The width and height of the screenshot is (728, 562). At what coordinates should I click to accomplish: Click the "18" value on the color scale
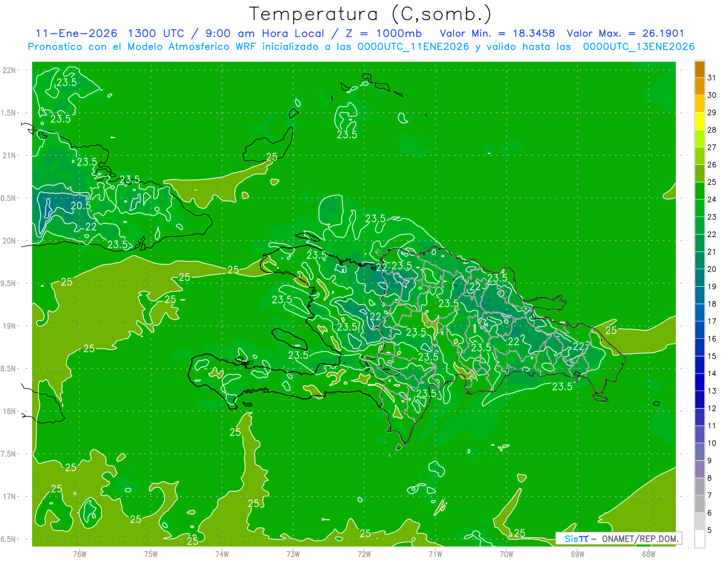pyautogui.click(x=712, y=304)
